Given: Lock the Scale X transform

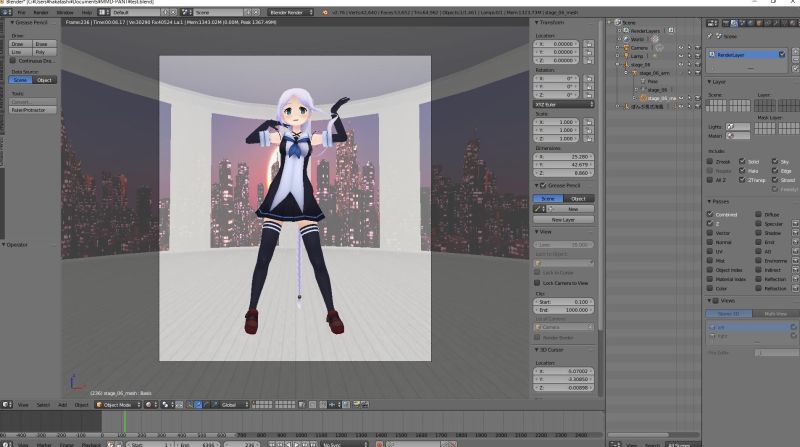Looking at the screenshot, I should pos(588,122).
